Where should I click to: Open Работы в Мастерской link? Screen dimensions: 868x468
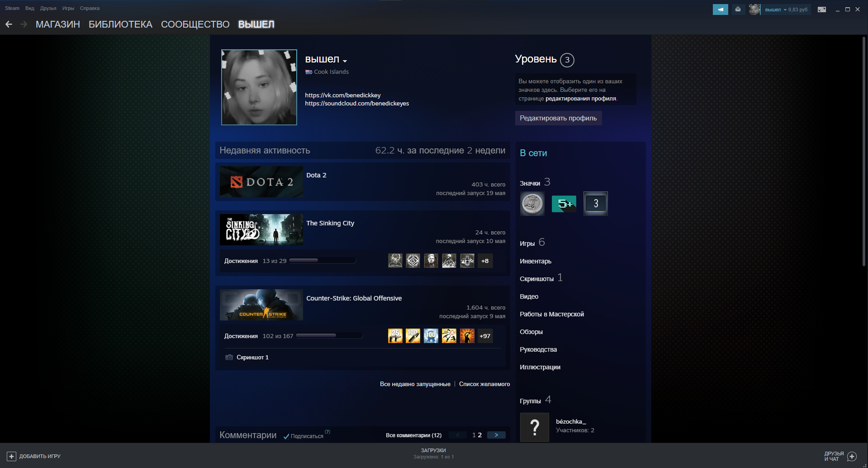552,314
